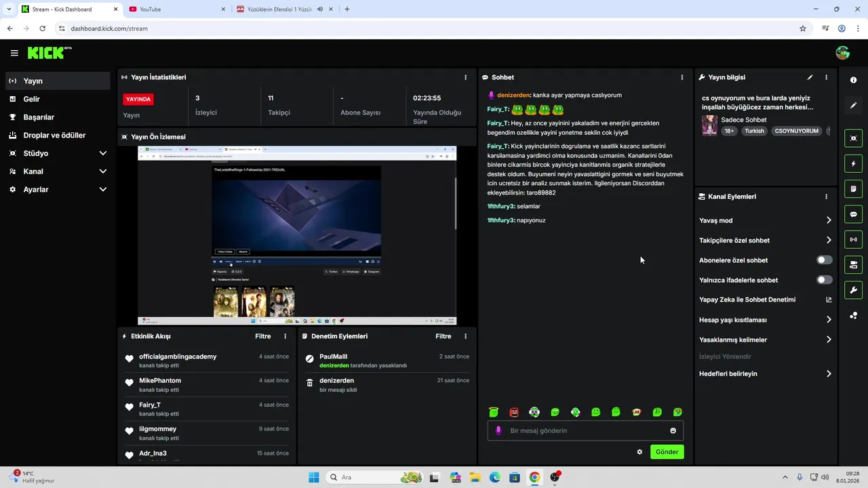Click the purple microphone icon in message box
The width and height of the screenshot is (868, 488).
point(498,430)
